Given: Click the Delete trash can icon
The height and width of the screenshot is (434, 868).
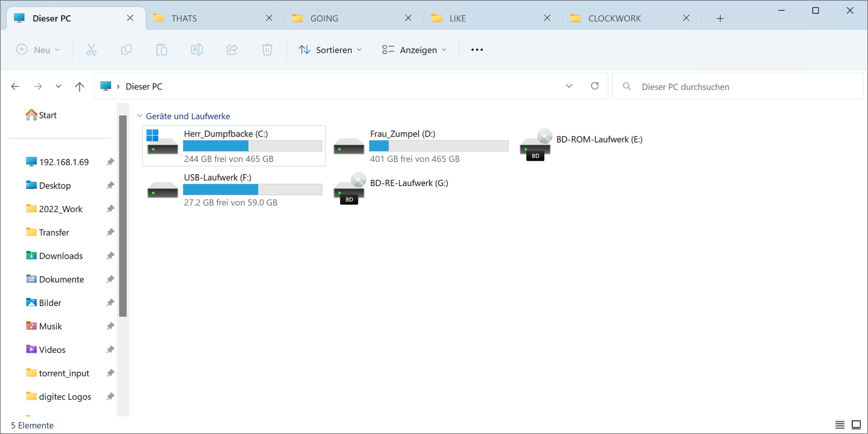Looking at the screenshot, I should click(267, 50).
